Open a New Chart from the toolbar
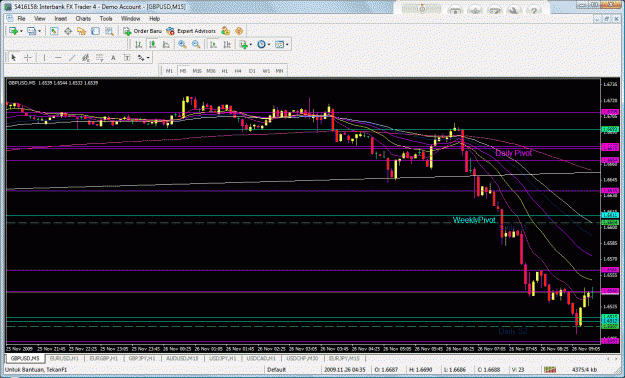This screenshot has height=378, width=625. pos(13,31)
